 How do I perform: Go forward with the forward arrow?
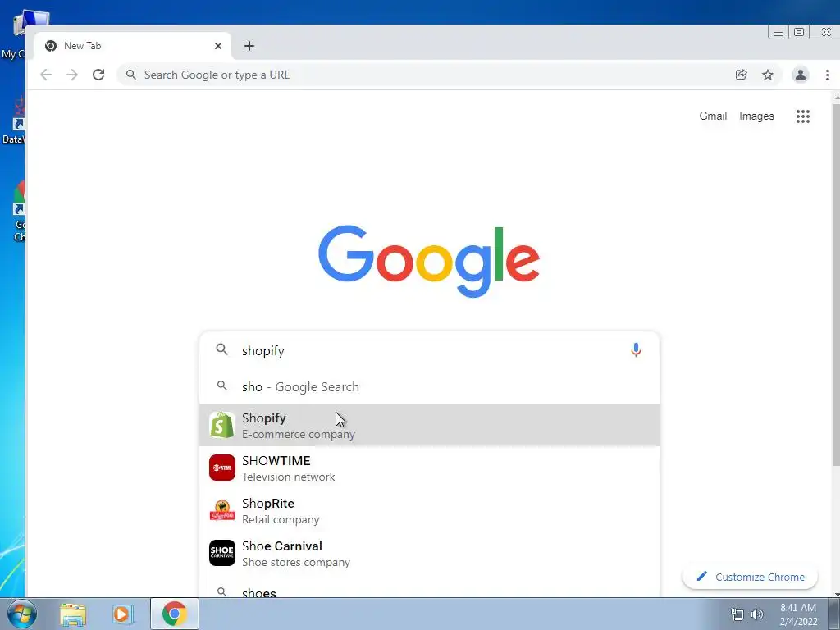click(72, 75)
